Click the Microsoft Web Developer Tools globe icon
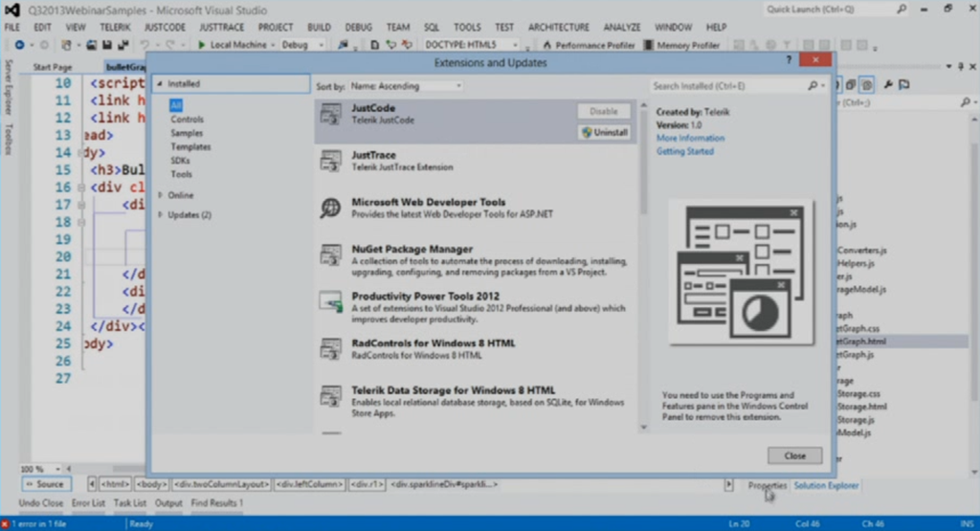The image size is (980, 531). coord(330,208)
